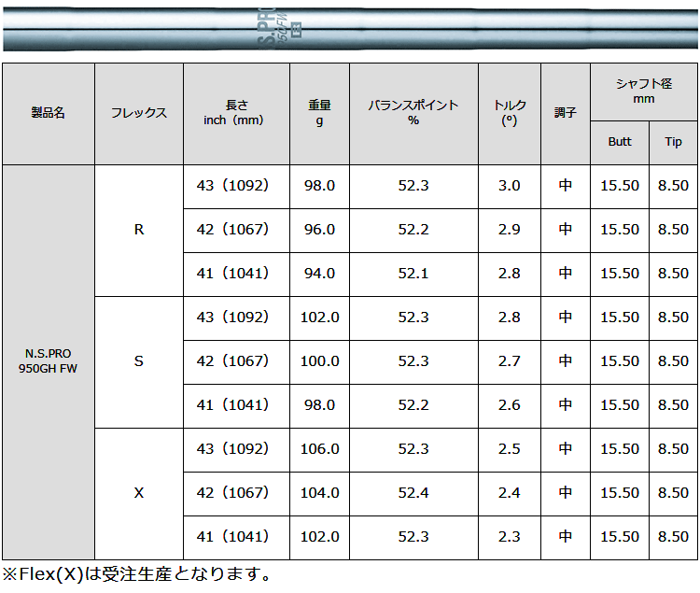700x593 pixels.
Task: Click the 調子 column header
Action: pyautogui.click(x=566, y=113)
